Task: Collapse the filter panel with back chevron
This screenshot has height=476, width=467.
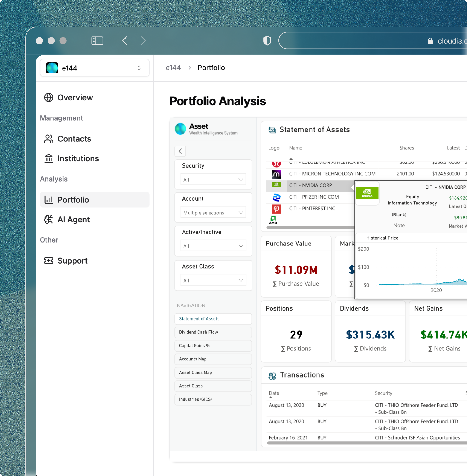Action: (180, 151)
